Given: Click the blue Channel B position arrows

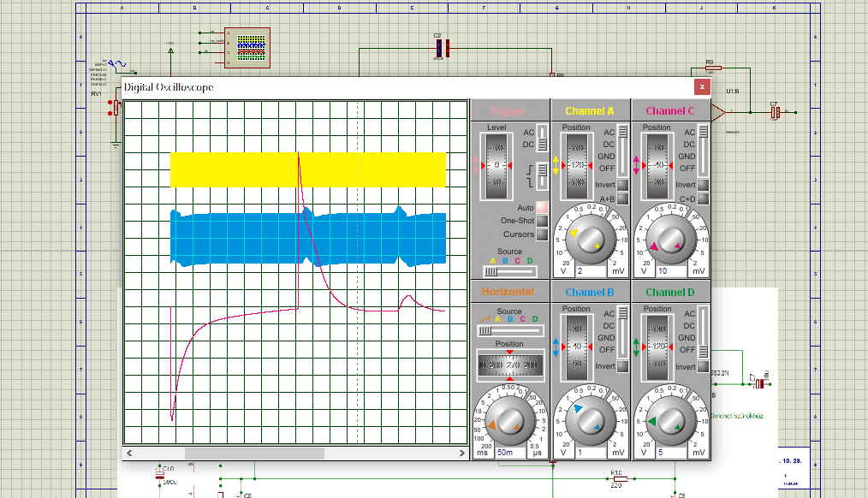Looking at the screenshot, I should click(x=556, y=347).
